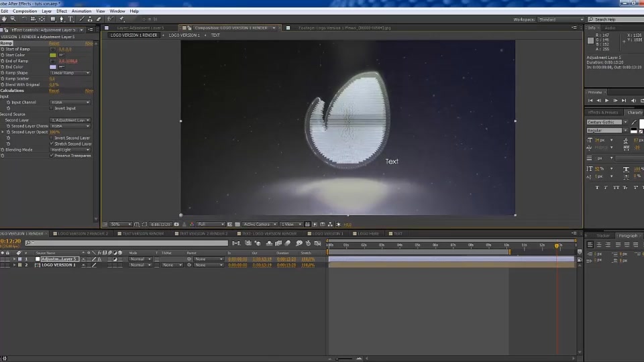The height and width of the screenshot is (362, 644).
Task: Click eyedropper next to Start Color
Action: (62, 55)
